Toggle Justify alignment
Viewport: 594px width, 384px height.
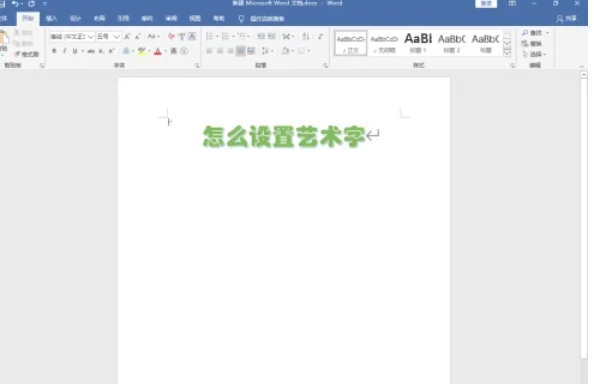[241, 51]
